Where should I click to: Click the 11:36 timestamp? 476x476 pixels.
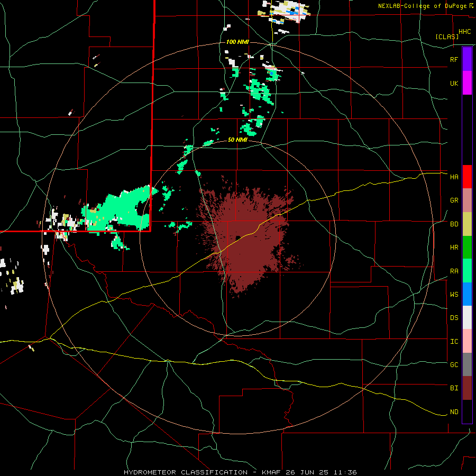tap(346, 472)
